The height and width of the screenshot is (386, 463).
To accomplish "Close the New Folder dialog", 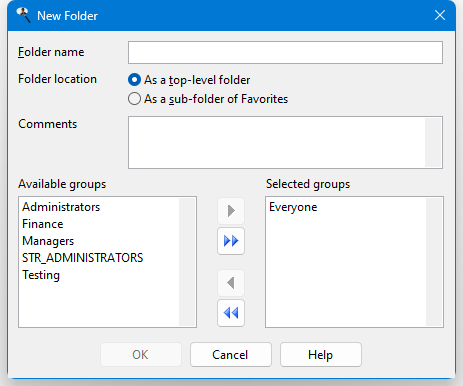I will point(440,15).
